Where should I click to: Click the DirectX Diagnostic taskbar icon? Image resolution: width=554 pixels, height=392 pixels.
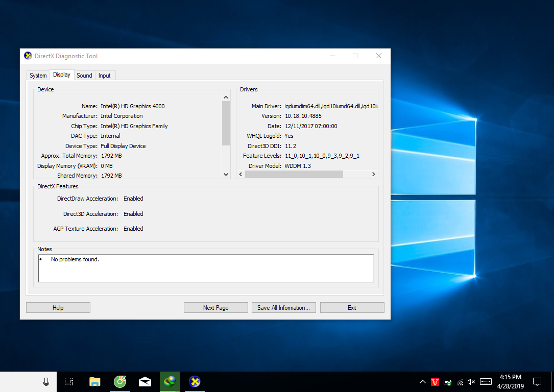click(195, 382)
